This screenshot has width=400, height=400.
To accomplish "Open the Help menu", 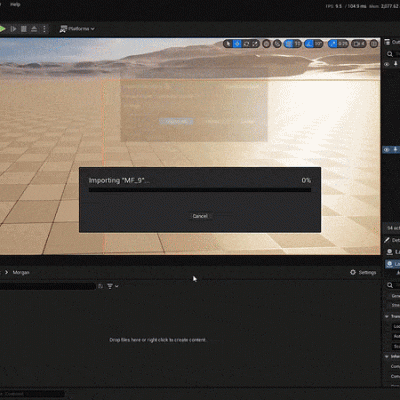I will tap(15, 4).
